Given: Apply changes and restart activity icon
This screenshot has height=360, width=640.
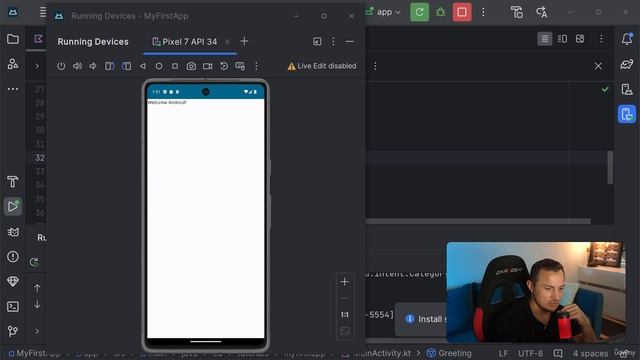Looking at the screenshot, I should [517, 12].
